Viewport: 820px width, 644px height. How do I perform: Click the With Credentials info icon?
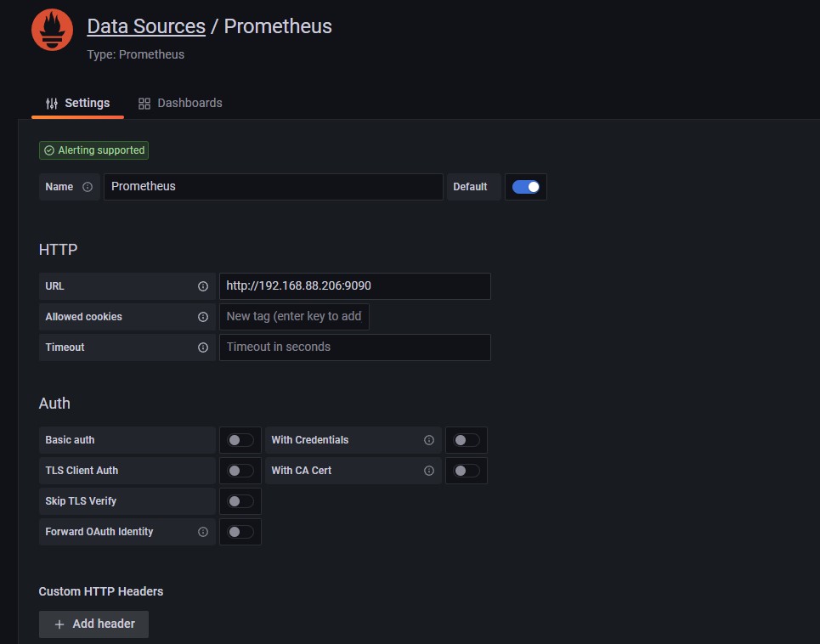(429, 440)
